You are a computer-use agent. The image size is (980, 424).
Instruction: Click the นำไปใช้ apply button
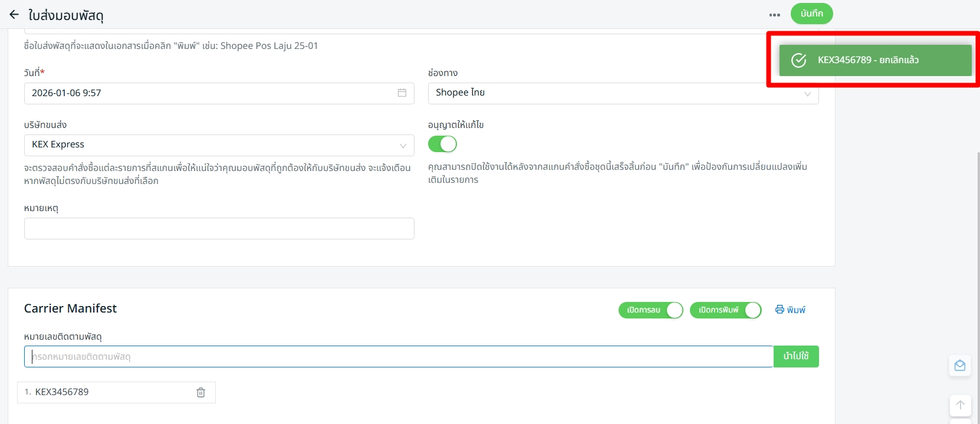(795, 356)
